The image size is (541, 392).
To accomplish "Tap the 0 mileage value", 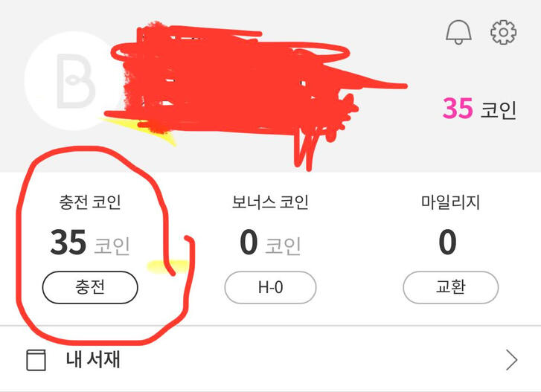I will (447, 242).
